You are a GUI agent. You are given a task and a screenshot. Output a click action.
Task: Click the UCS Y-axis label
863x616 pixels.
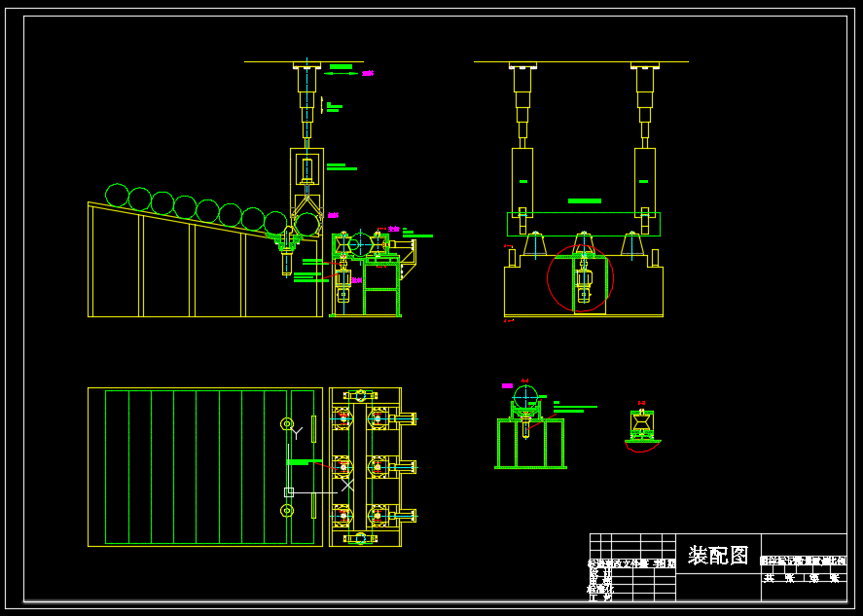(297, 433)
